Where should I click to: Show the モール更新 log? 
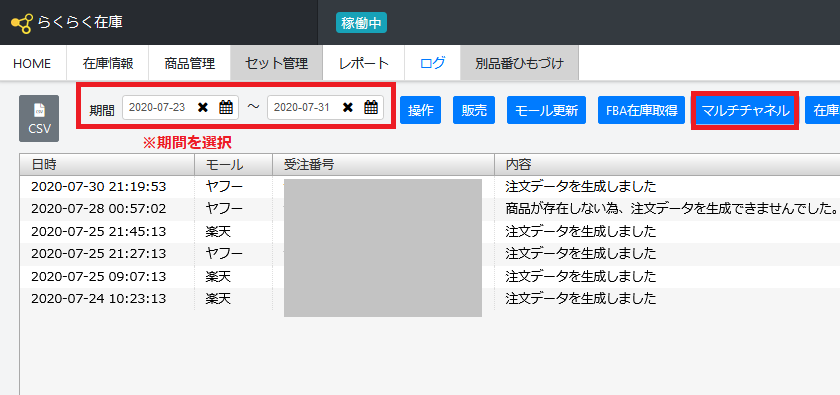tap(546, 110)
